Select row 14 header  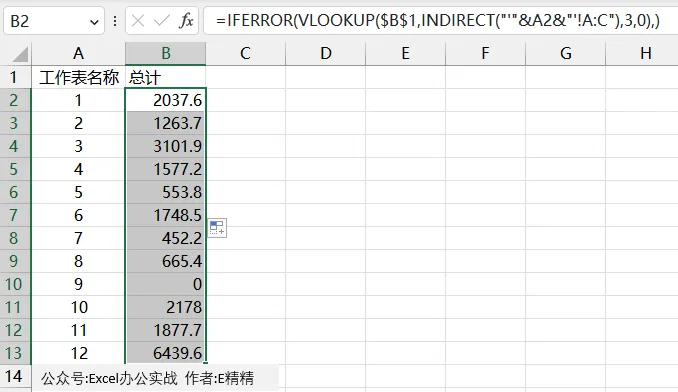tap(15, 376)
